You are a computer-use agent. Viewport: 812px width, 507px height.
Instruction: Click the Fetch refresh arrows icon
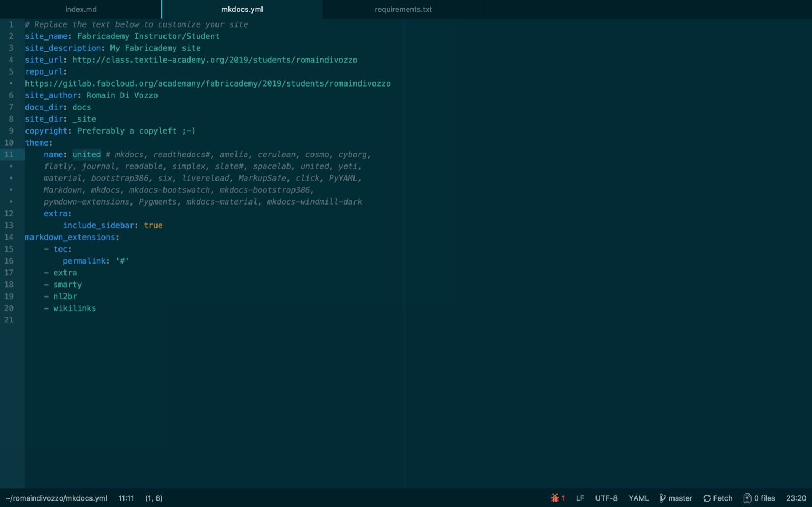707,498
